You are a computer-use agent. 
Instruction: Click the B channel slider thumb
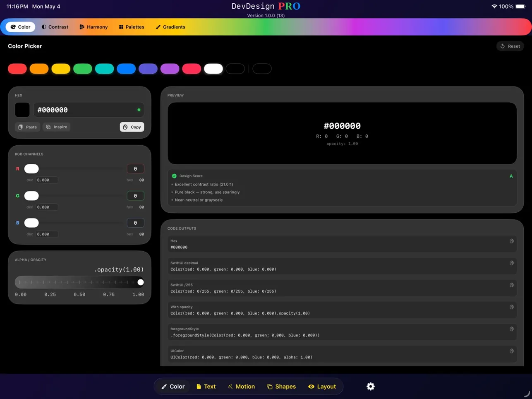[x=31, y=223]
